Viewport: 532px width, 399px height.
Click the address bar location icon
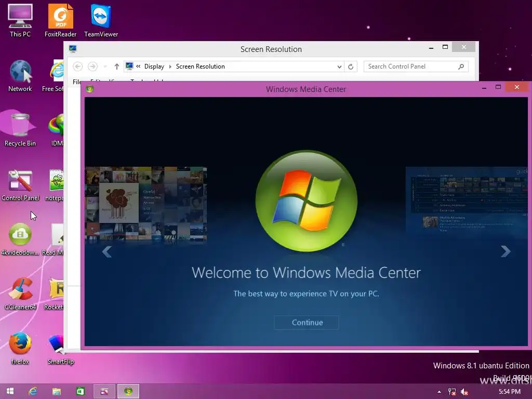[129, 66]
